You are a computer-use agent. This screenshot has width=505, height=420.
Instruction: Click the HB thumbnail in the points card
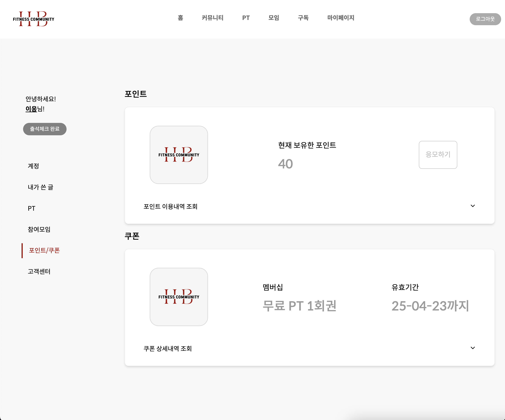pyautogui.click(x=179, y=155)
